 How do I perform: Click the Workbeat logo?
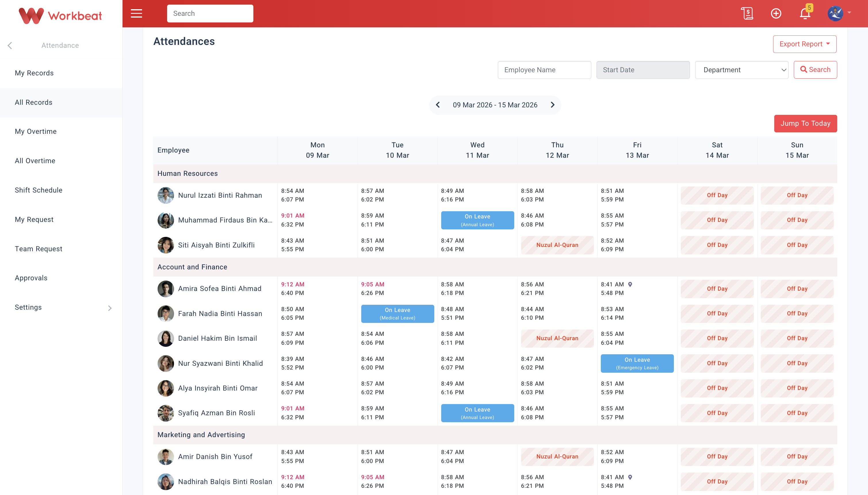pyautogui.click(x=60, y=16)
